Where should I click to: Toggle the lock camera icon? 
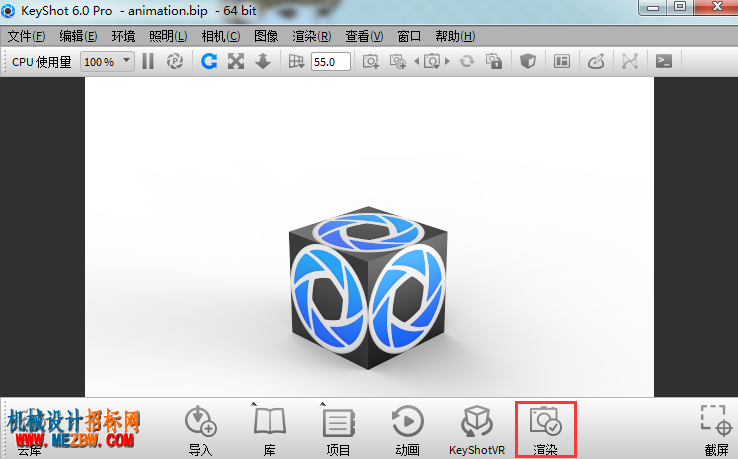494,61
